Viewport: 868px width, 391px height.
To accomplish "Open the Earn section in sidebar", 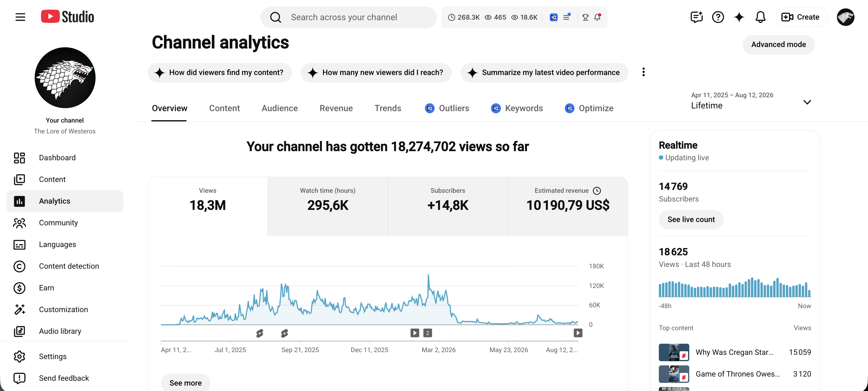I will pyautogui.click(x=65, y=288).
